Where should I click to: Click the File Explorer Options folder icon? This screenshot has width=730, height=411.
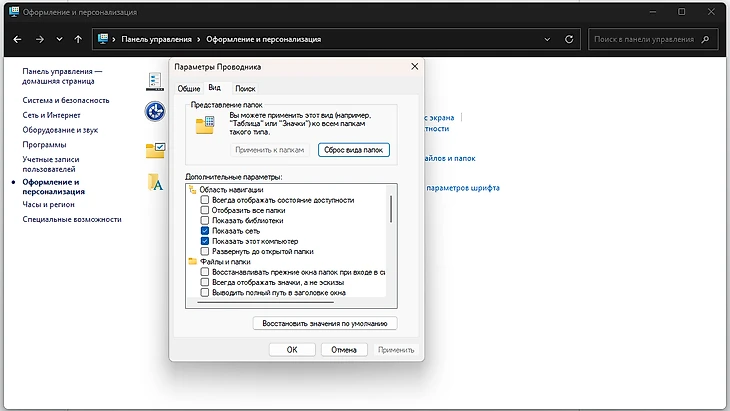tap(155, 149)
